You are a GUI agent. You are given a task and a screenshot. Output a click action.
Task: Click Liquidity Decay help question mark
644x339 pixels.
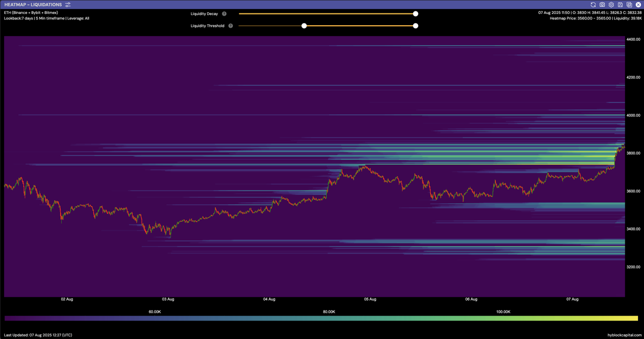[x=224, y=14]
